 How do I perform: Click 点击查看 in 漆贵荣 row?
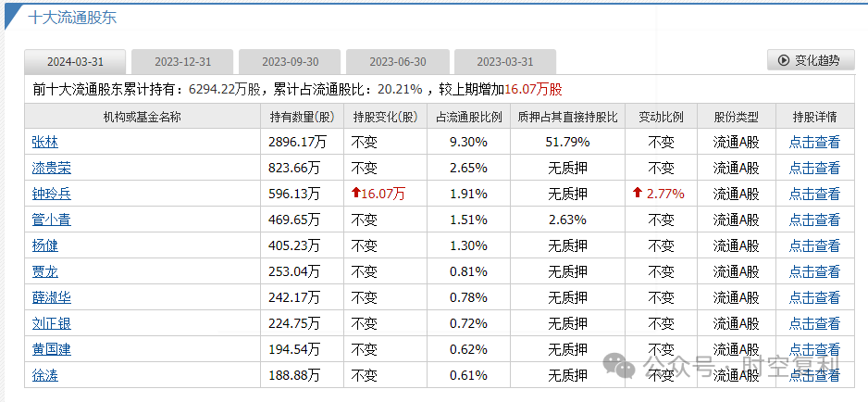click(814, 168)
